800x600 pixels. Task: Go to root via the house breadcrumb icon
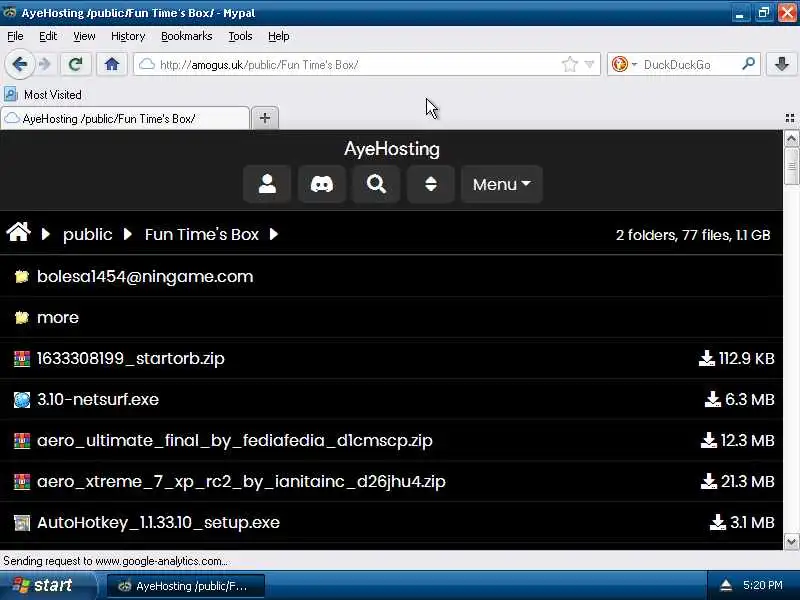point(18,233)
